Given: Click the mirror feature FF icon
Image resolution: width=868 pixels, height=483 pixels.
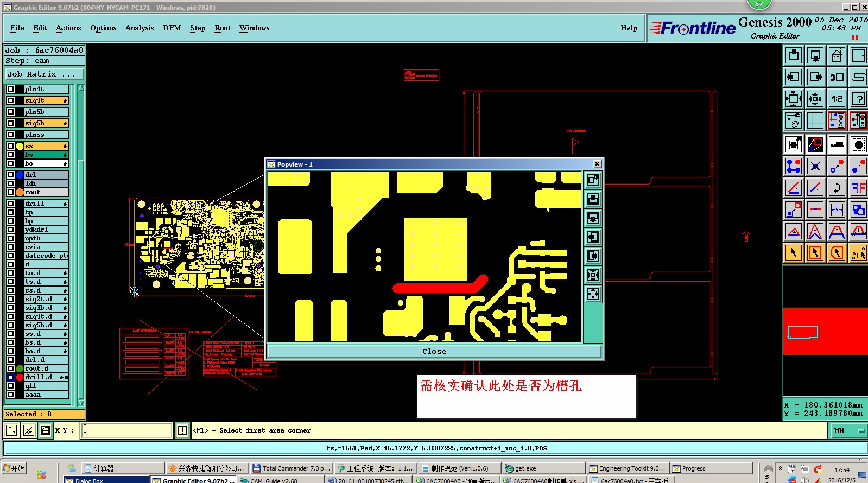Looking at the screenshot, I should (x=858, y=188).
